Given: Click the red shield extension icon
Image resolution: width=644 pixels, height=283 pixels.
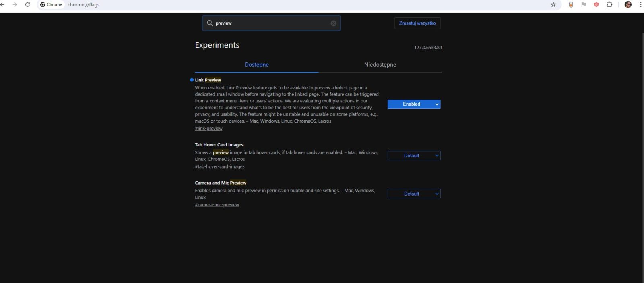Looking at the screenshot, I should click(x=596, y=5).
